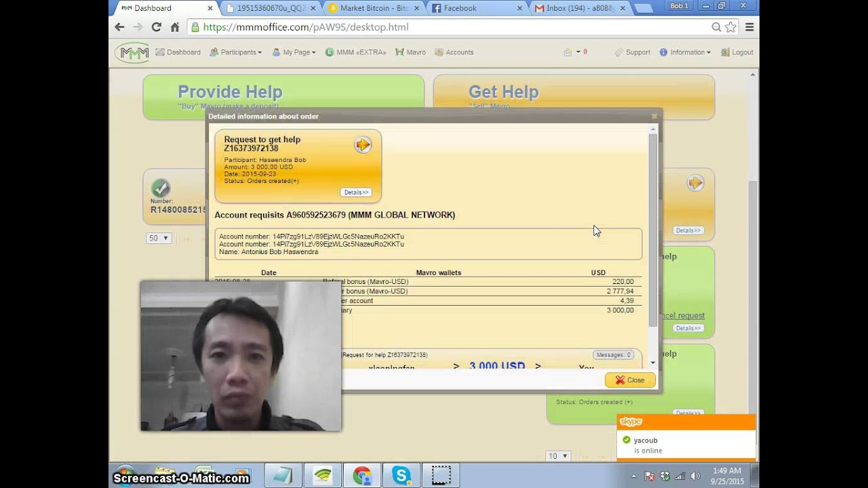Image resolution: width=868 pixels, height=488 pixels.
Task: Click the notepad icon in the taskbar
Action: (x=283, y=476)
